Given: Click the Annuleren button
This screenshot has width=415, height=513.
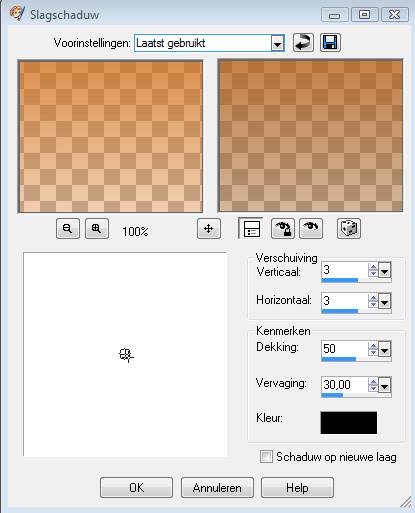Looking at the screenshot, I should click(x=217, y=488).
